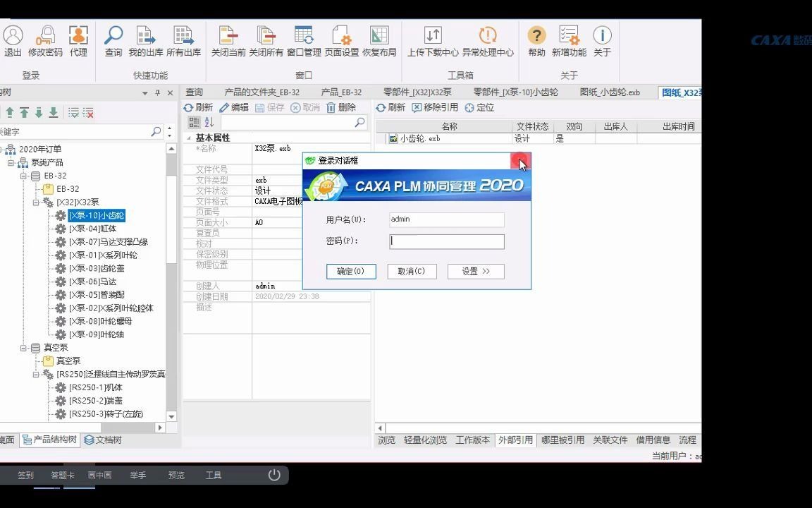Screen dimensions: 812x508
Task: Click 取消(C) in login dialog
Action: [412, 271]
